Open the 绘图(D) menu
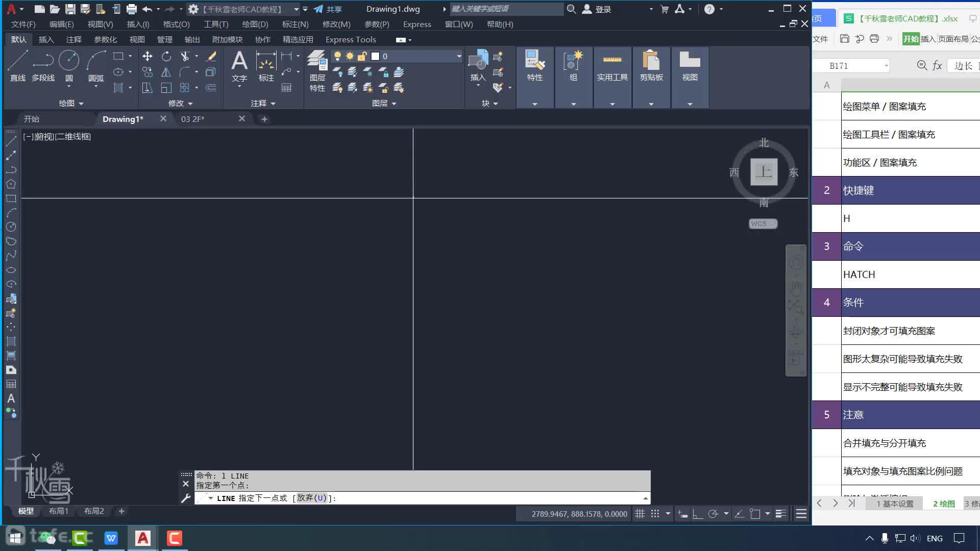The image size is (980, 551). point(255,24)
